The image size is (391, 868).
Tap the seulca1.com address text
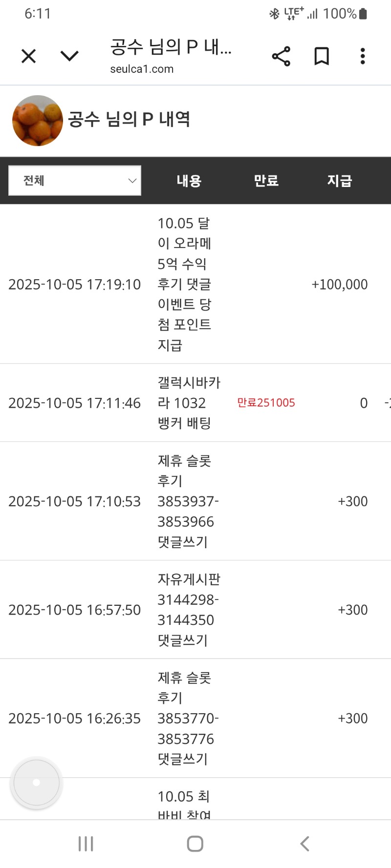click(x=142, y=69)
